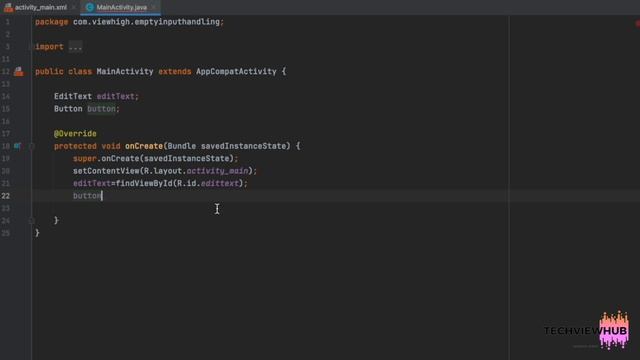Click AppCompatActivity in the class declaration
The width and height of the screenshot is (640, 360).
(x=236, y=71)
